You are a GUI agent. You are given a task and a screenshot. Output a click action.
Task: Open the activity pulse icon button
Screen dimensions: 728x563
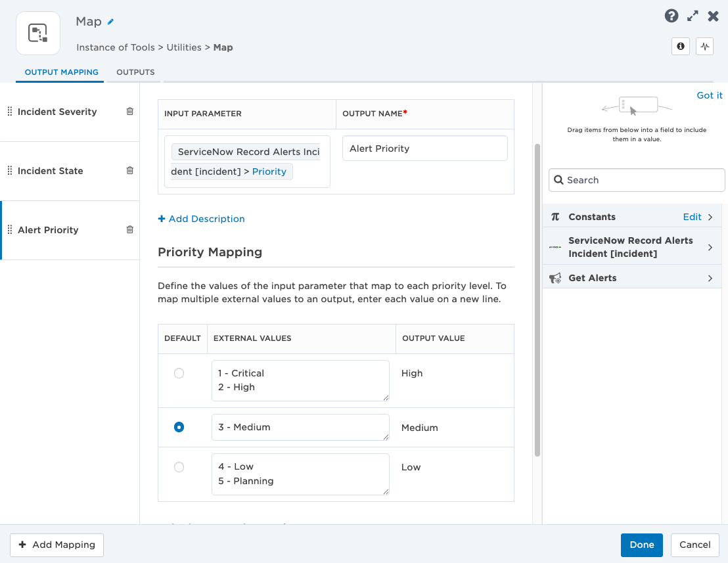tap(704, 47)
